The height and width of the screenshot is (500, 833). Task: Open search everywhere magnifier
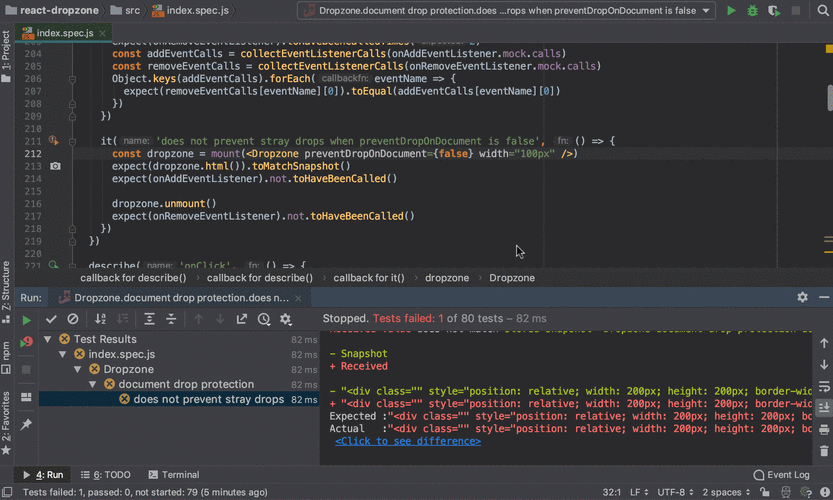click(823, 11)
